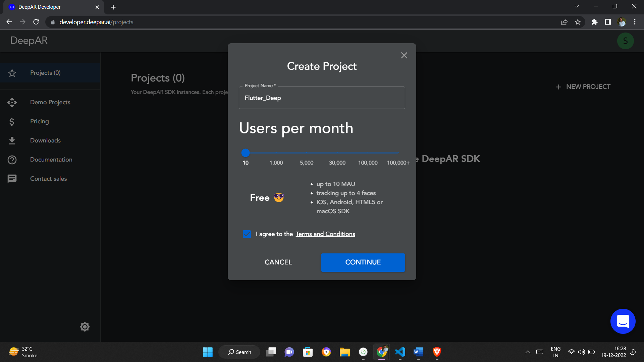
Task: Open Demo Projects in the sidebar
Action: [x=50, y=102]
